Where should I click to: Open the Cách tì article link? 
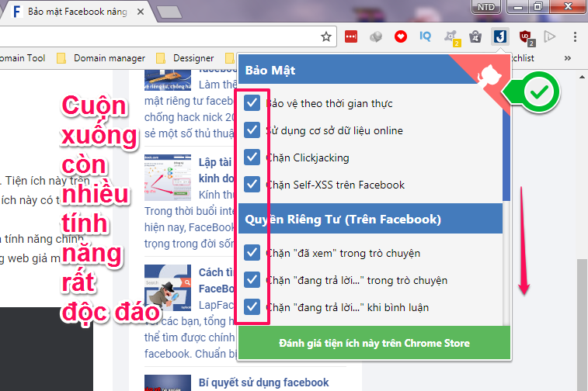point(217,281)
